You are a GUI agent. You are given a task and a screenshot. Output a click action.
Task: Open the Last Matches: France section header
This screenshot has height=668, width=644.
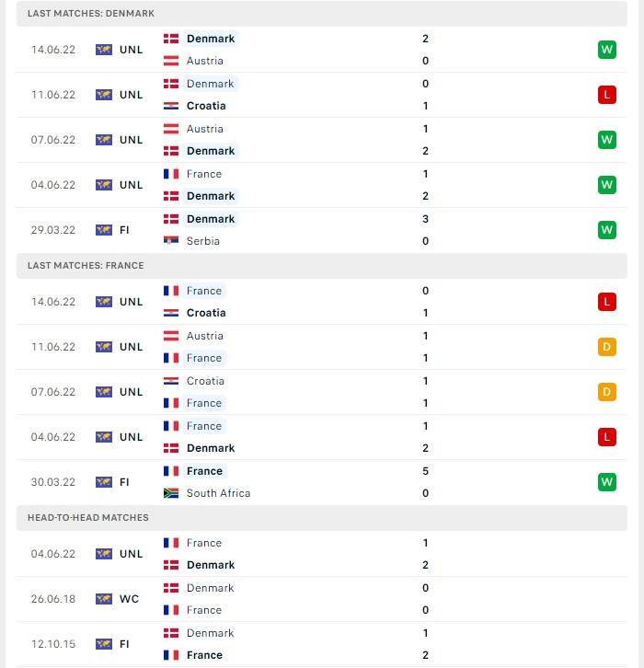click(322, 265)
